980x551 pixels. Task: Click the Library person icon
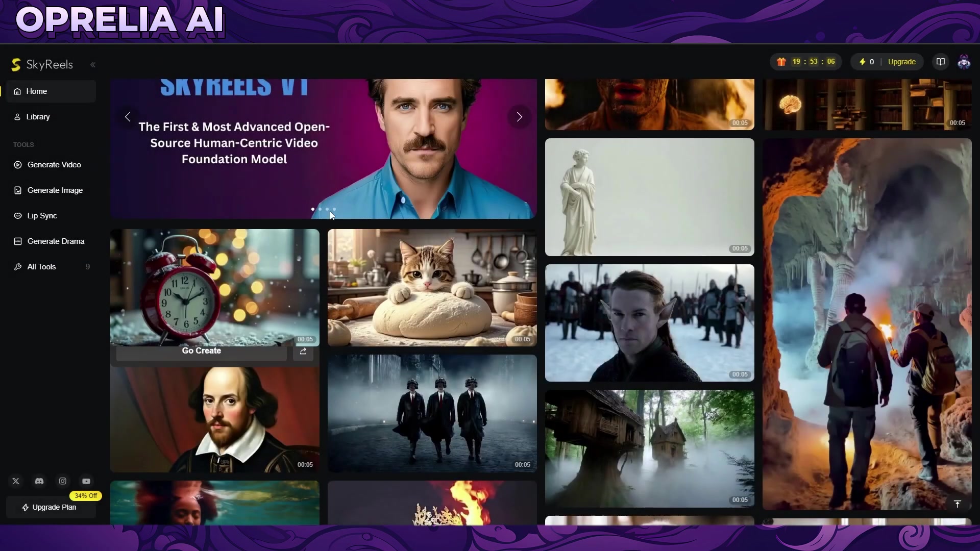(17, 117)
